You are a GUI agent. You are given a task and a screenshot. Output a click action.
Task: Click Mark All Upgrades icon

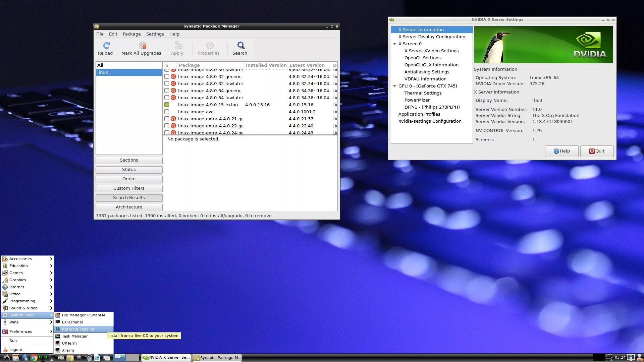coord(142,46)
